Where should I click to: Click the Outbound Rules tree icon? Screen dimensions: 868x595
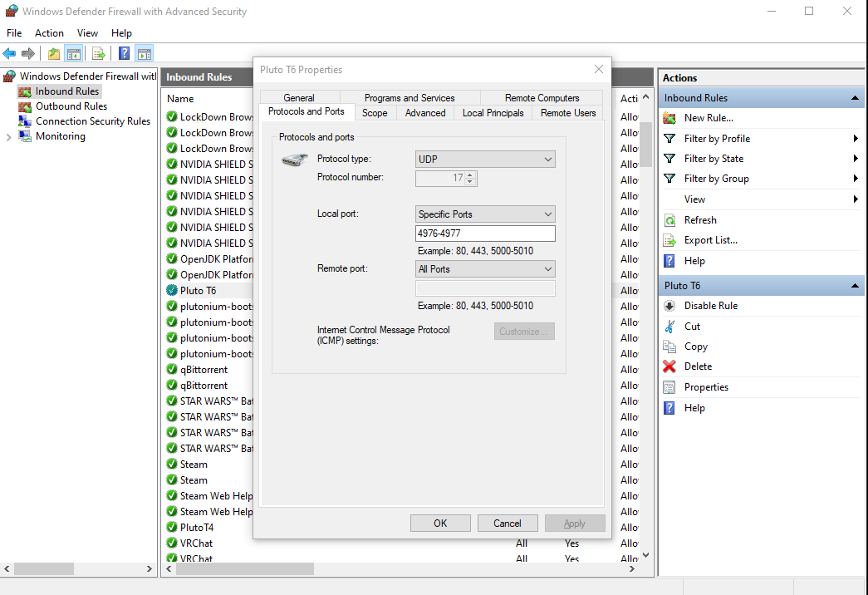[x=25, y=106]
